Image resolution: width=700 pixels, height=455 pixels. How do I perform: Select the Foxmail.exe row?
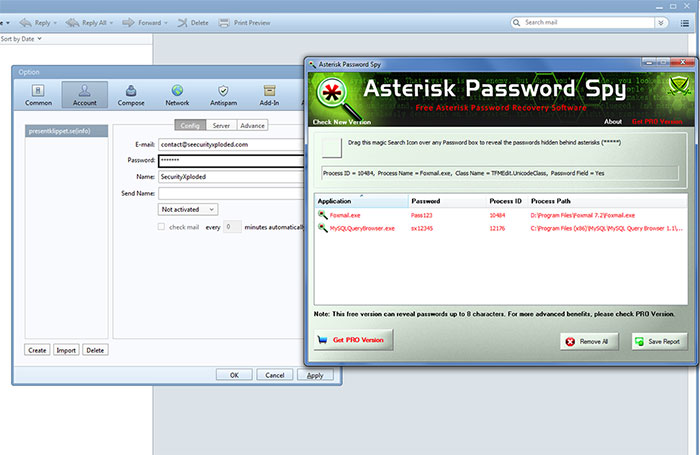point(500,215)
